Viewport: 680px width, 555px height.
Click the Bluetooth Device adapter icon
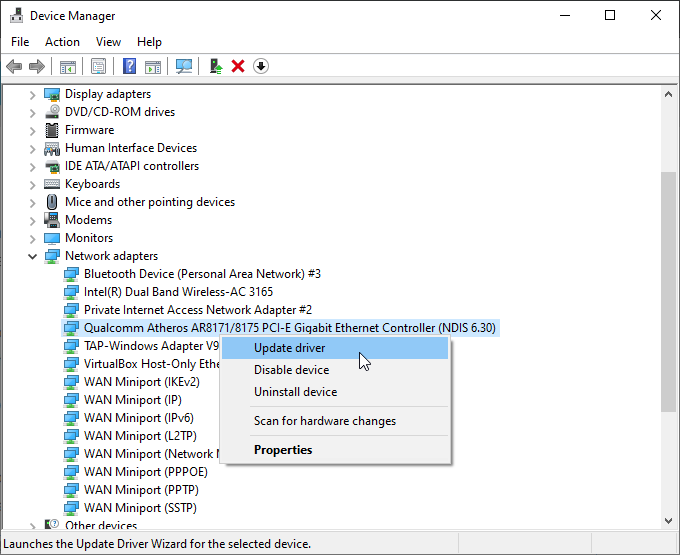71,274
